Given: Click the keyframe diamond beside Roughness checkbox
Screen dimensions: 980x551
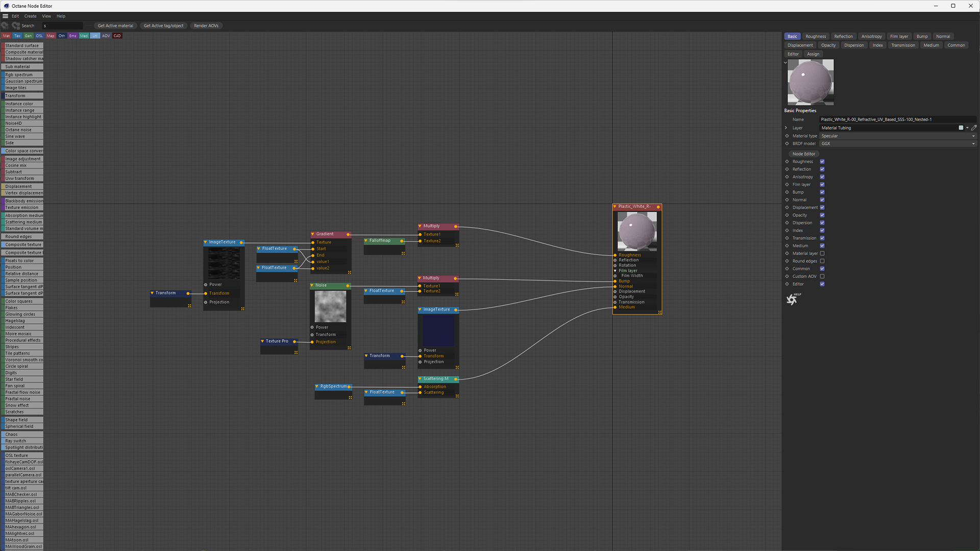Looking at the screenshot, I should [x=787, y=162].
